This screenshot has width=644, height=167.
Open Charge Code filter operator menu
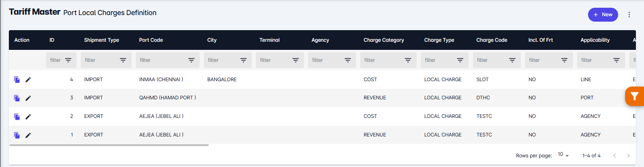click(x=512, y=60)
